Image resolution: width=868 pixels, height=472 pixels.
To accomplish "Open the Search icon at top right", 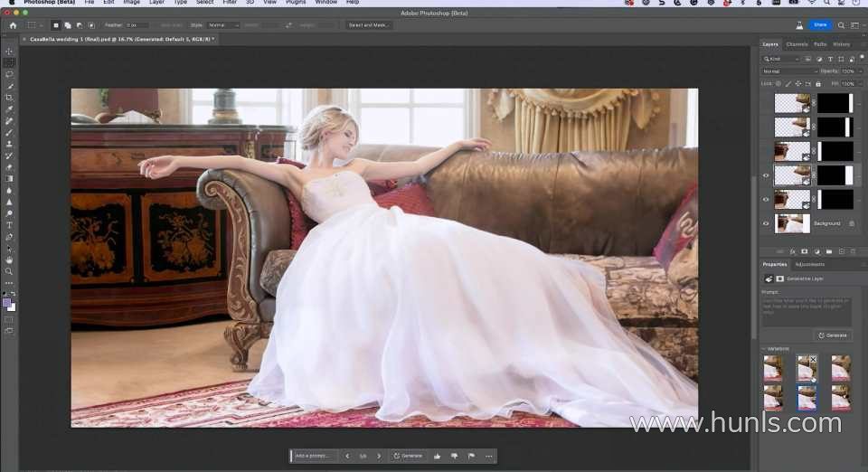I will (x=842, y=25).
